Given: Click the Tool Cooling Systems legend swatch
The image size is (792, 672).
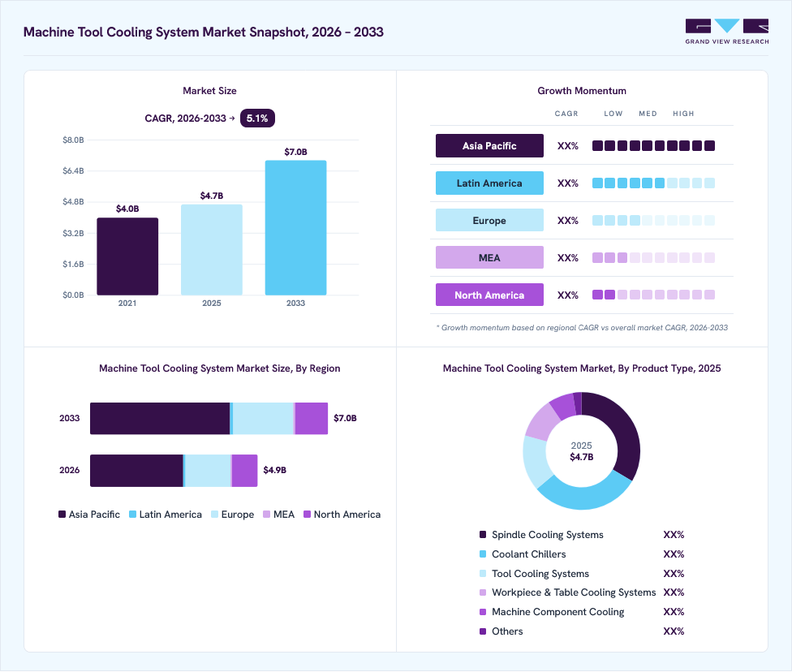Looking at the screenshot, I should (x=483, y=574).
